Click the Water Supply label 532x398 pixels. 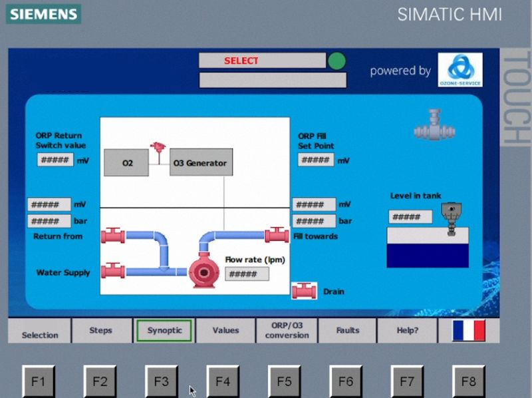click(x=63, y=272)
